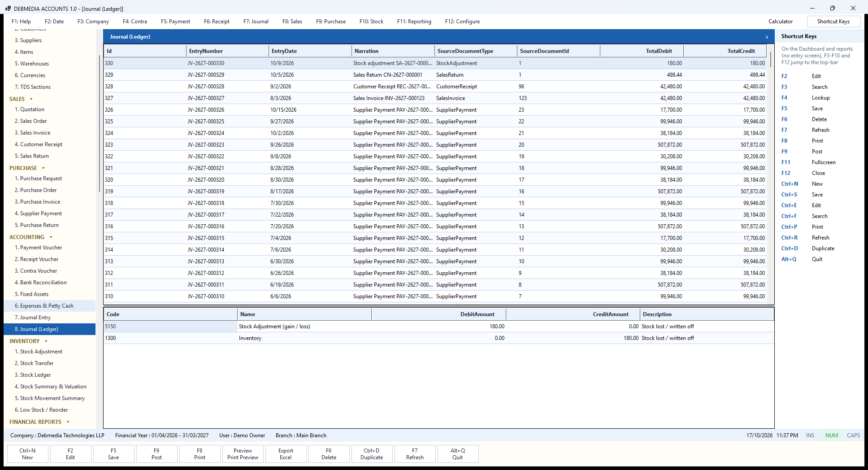Click the Alt+Q Quit button
Image resolution: width=868 pixels, height=470 pixels.
(x=458, y=454)
